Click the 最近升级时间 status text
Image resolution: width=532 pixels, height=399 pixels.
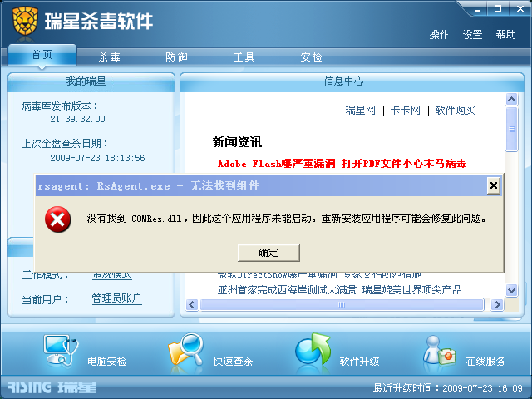pos(448,388)
